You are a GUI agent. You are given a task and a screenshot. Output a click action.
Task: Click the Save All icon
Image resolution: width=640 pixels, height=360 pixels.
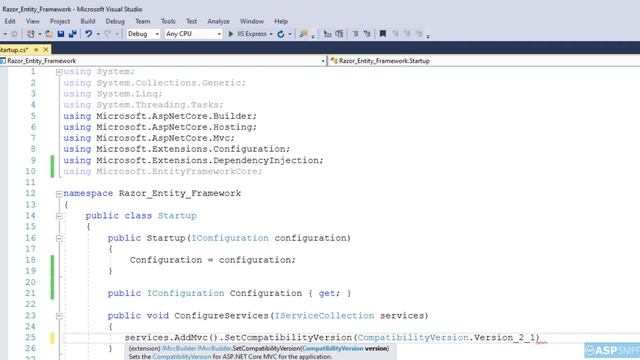pyautogui.click(x=73, y=34)
